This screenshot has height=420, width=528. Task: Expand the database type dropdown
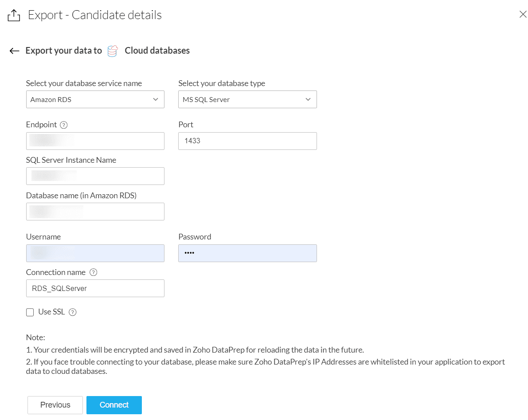coord(247,99)
